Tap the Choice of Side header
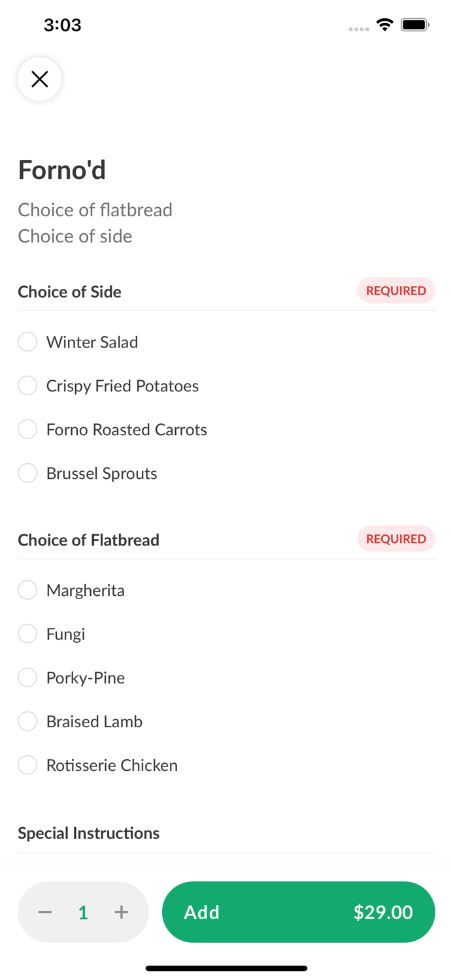This screenshot has height=980, width=453. click(70, 291)
